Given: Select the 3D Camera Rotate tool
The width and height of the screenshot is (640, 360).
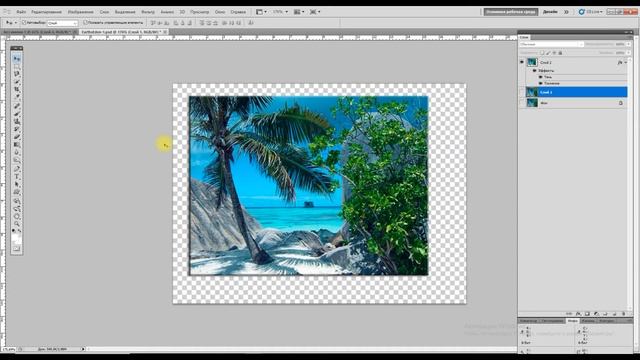Looking at the screenshot, I should pyautogui.click(x=17, y=209).
